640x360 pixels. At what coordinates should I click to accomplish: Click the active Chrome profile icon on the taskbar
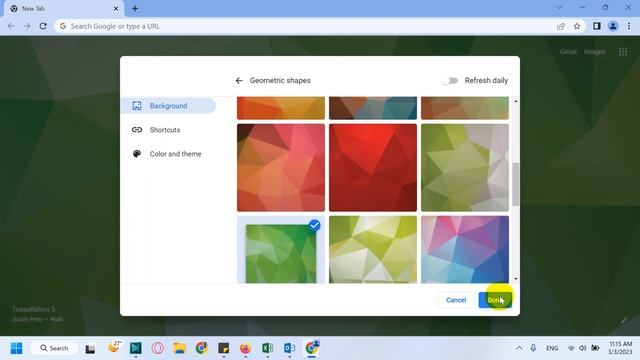(312, 348)
